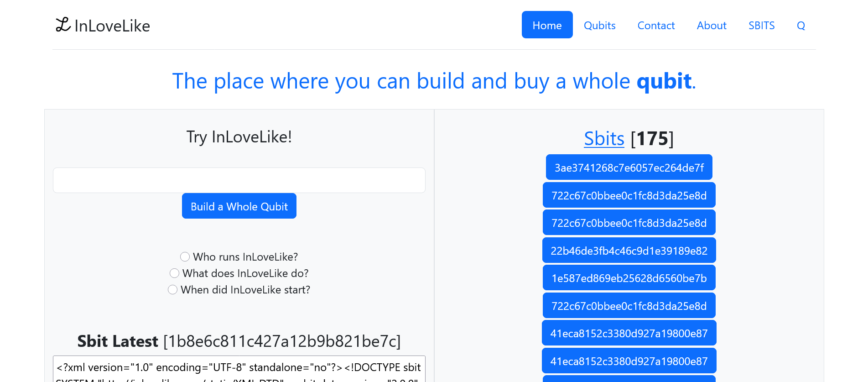This screenshot has height=382, width=868.
Task: Open the SBITS nav link
Action: coord(761,25)
